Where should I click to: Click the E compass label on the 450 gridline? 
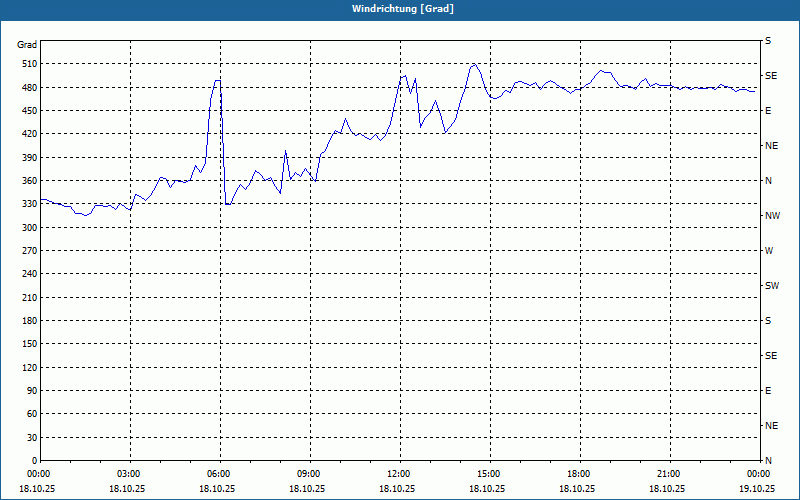(768, 111)
